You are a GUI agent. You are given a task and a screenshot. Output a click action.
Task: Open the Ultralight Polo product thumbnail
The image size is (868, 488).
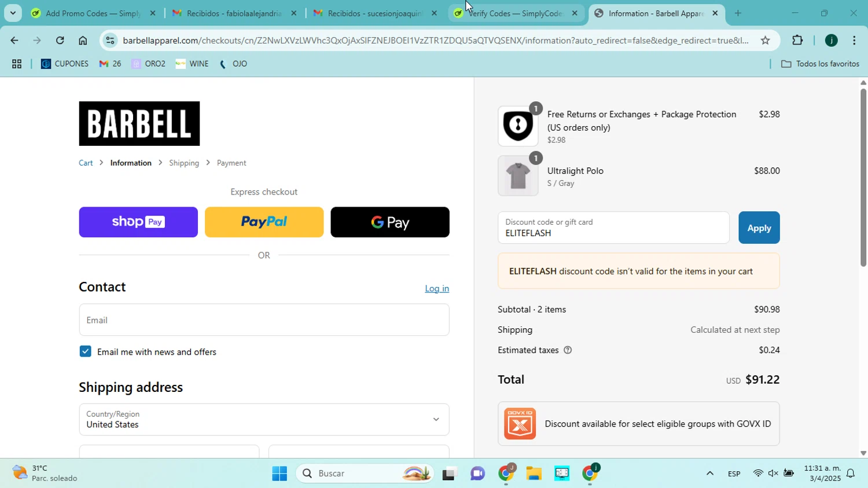point(518,176)
